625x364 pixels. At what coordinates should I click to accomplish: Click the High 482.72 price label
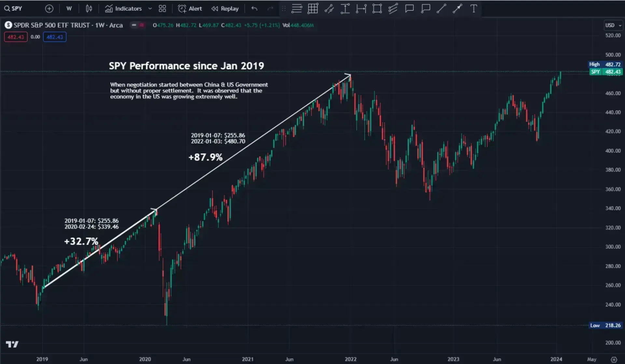pyautogui.click(x=605, y=64)
